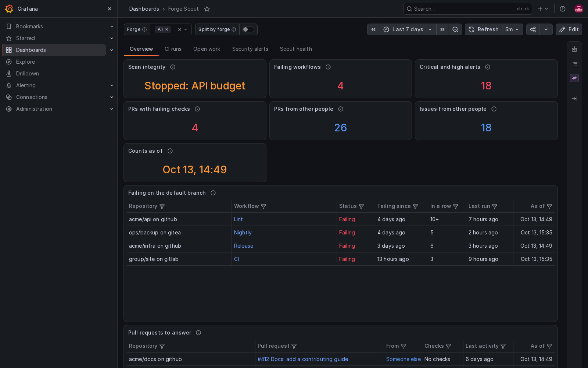
Task: Open the help menu icon
Action: click(563, 9)
